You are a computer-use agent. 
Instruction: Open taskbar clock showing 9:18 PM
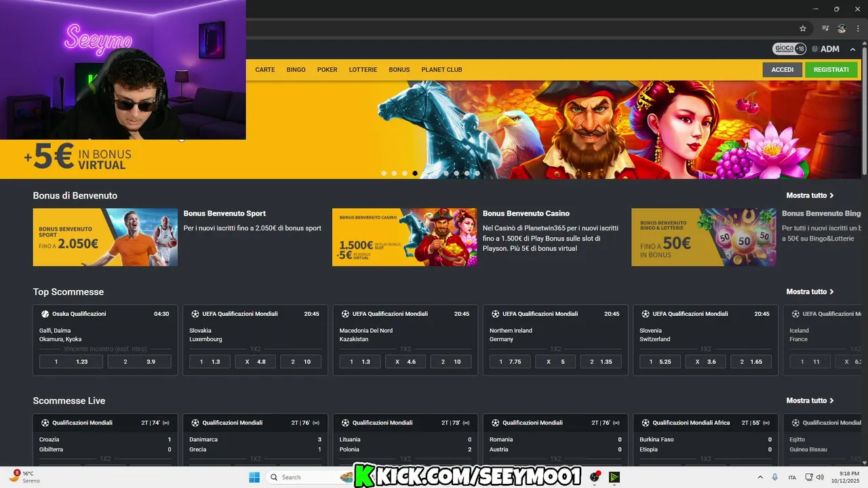[x=846, y=477]
